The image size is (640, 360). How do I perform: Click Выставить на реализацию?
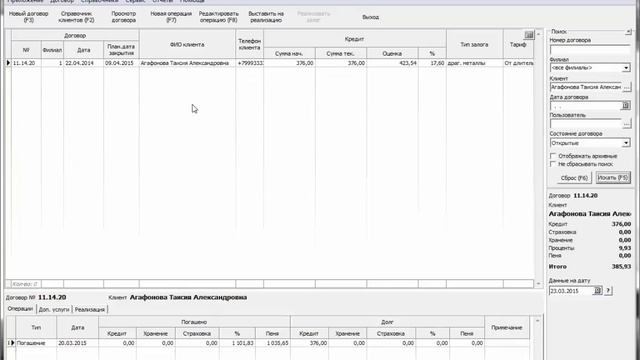(266, 17)
